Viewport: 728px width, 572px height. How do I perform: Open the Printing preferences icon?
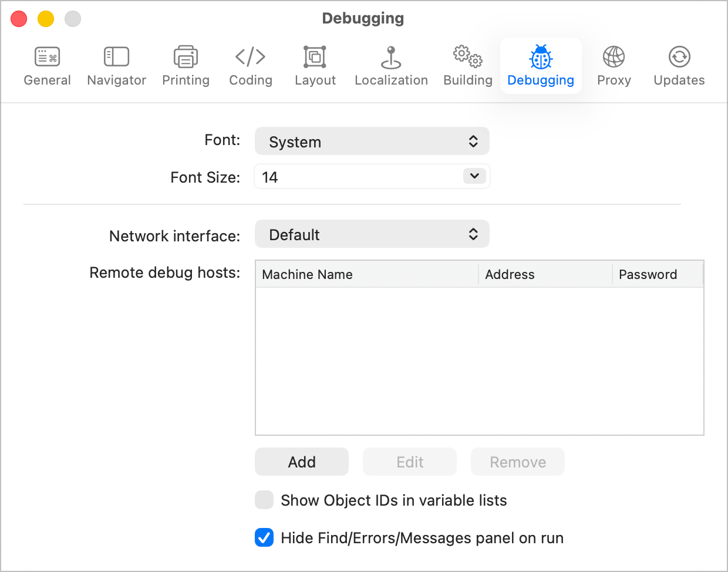click(186, 65)
